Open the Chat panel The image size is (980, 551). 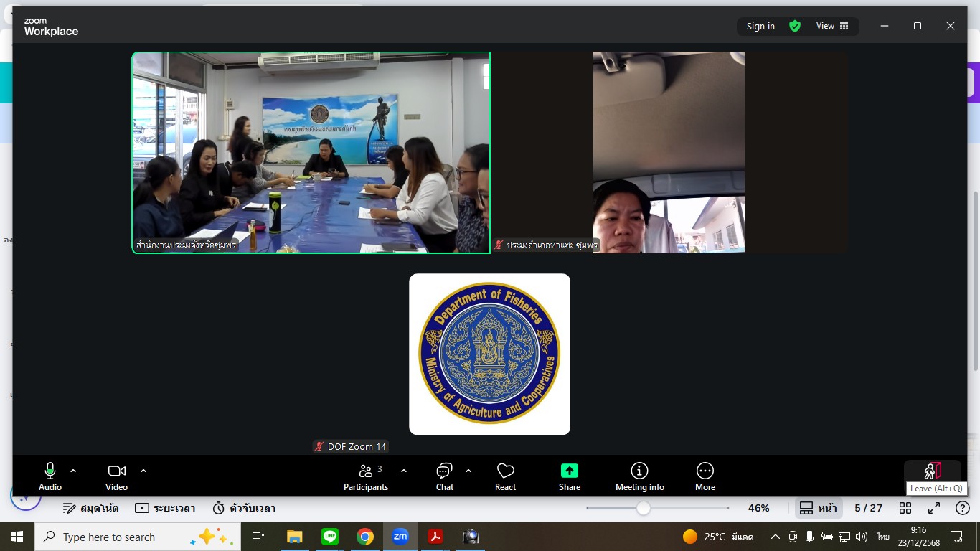pos(444,476)
